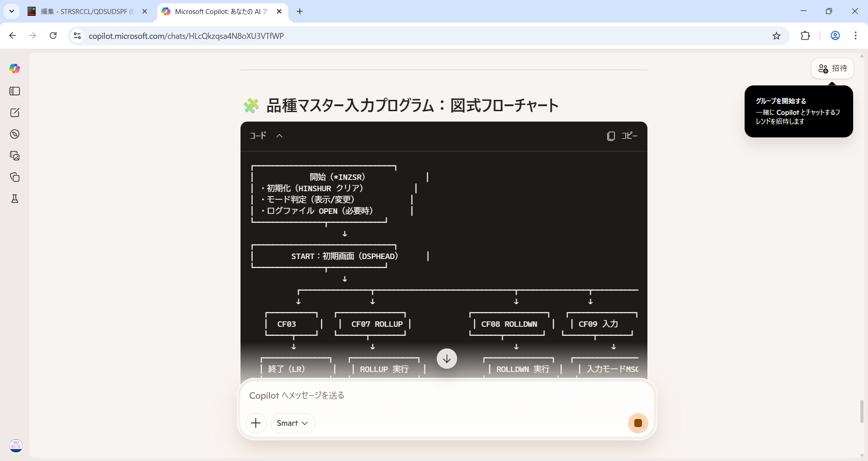Start a new chat with compose icon
Screen dimensions: 868x461
click(x=15, y=113)
